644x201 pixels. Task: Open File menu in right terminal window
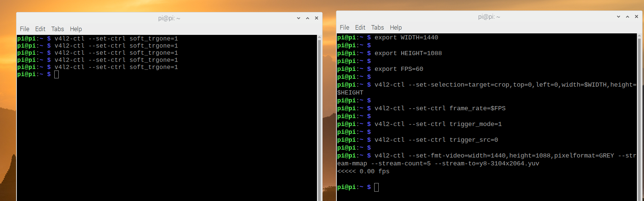[x=344, y=27]
